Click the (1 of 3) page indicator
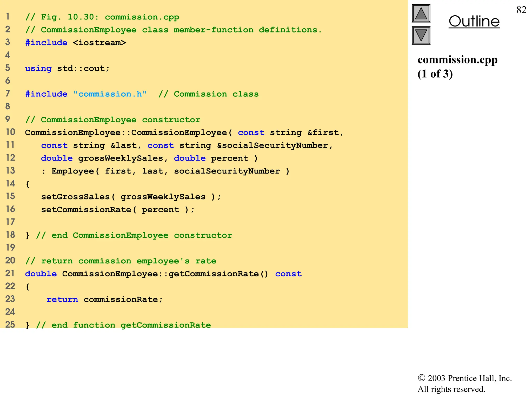Image resolution: width=532 pixels, height=399 pixels. 435,74
